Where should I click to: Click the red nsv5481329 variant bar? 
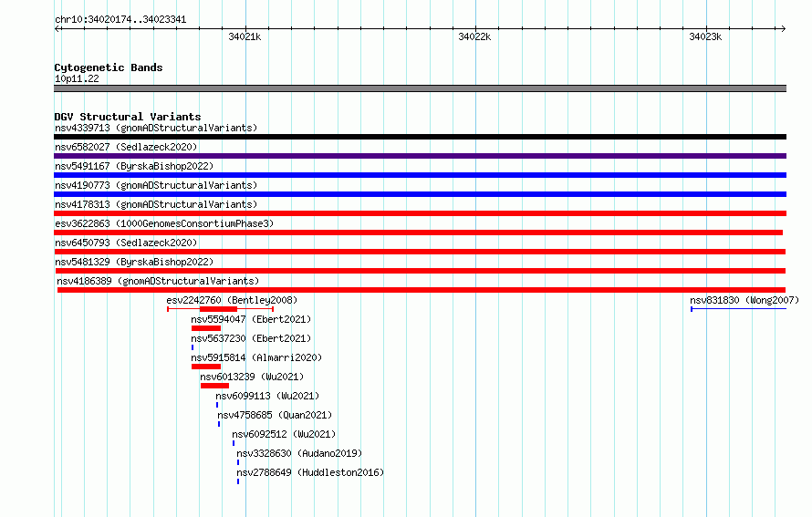pos(421,271)
